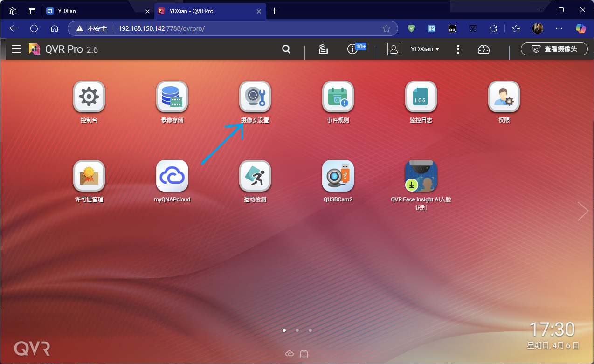Click the QVR Pro search magnifier icon
The image size is (594, 364).
pyautogui.click(x=286, y=49)
